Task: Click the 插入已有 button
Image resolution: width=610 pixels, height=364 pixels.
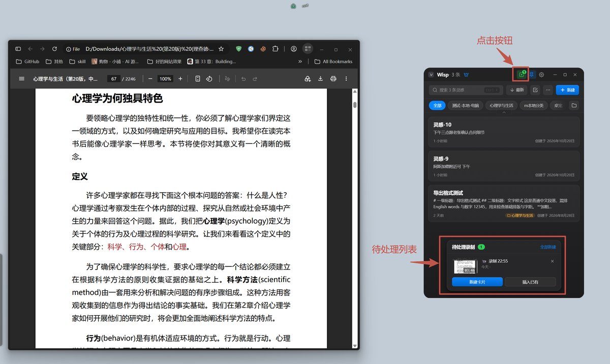Action: (x=530, y=282)
